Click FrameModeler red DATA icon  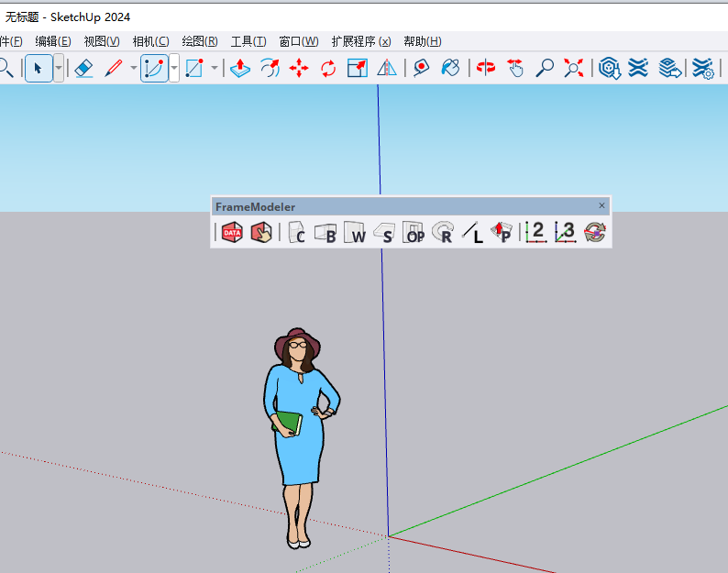coord(232,232)
